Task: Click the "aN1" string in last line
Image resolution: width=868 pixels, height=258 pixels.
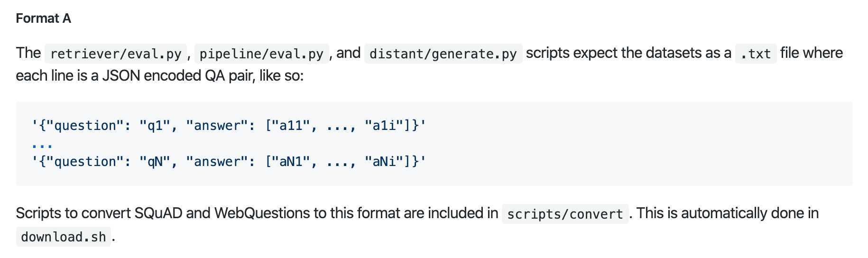Action: point(291,162)
